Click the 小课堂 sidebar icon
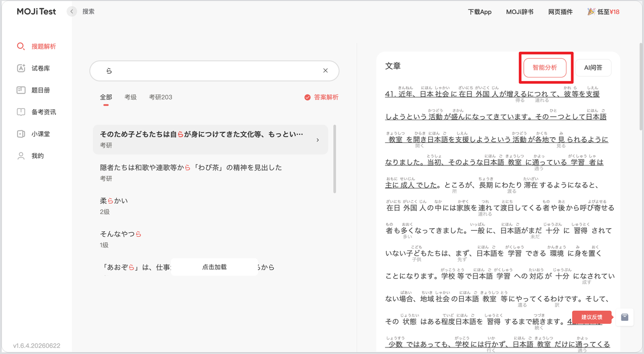Screen dimensions: 644x354 (x=21, y=134)
